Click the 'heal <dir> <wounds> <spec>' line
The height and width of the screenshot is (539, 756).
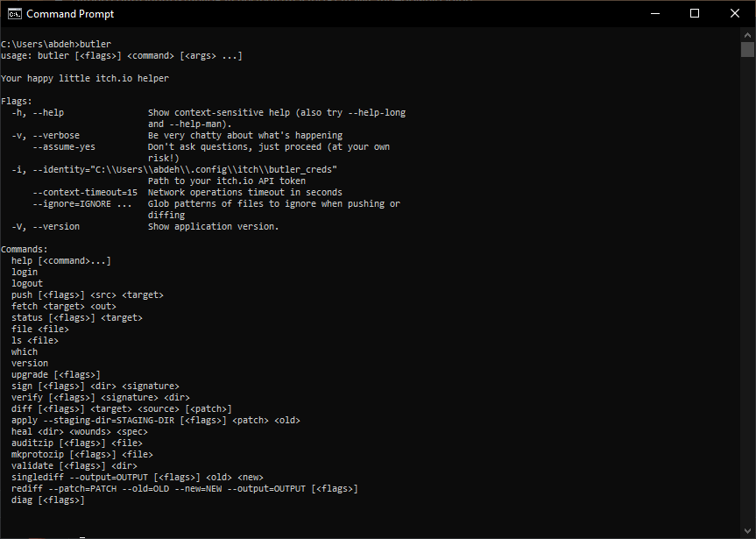pos(80,432)
